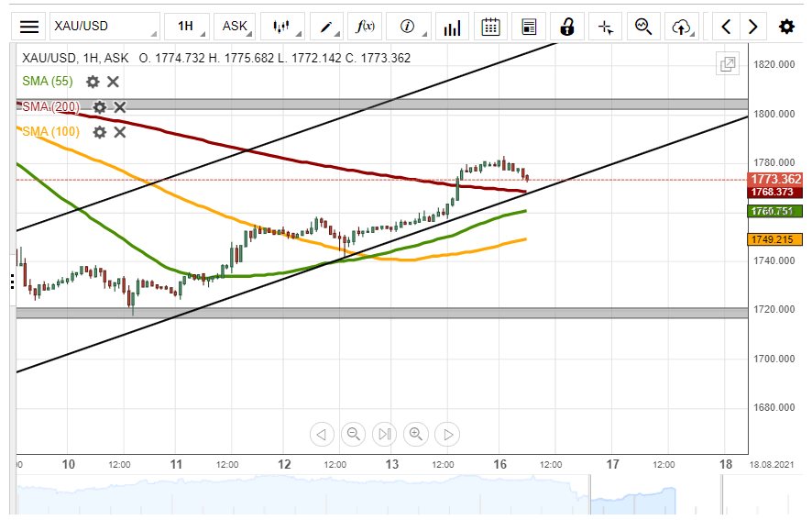Image resolution: width=812 pixels, height=520 pixels.
Task: Shift the chart left with the round arrow
Action: (322, 435)
